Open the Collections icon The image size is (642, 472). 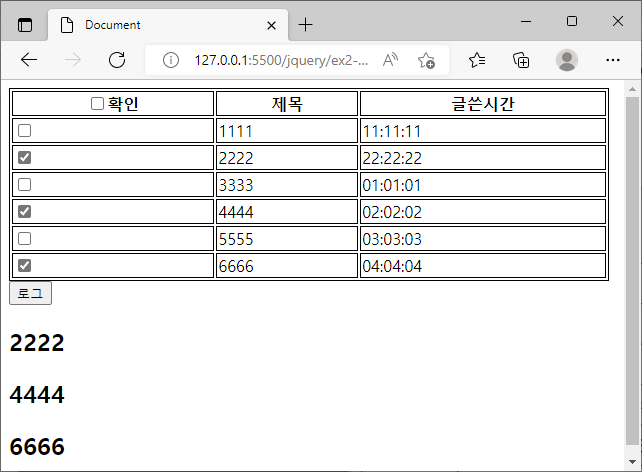tap(521, 60)
